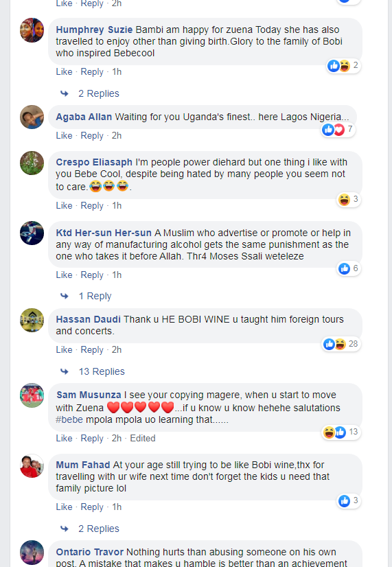Click the reply arrow beside 13 Replies
The height and width of the screenshot is (567, 392).
click(65, 371)
